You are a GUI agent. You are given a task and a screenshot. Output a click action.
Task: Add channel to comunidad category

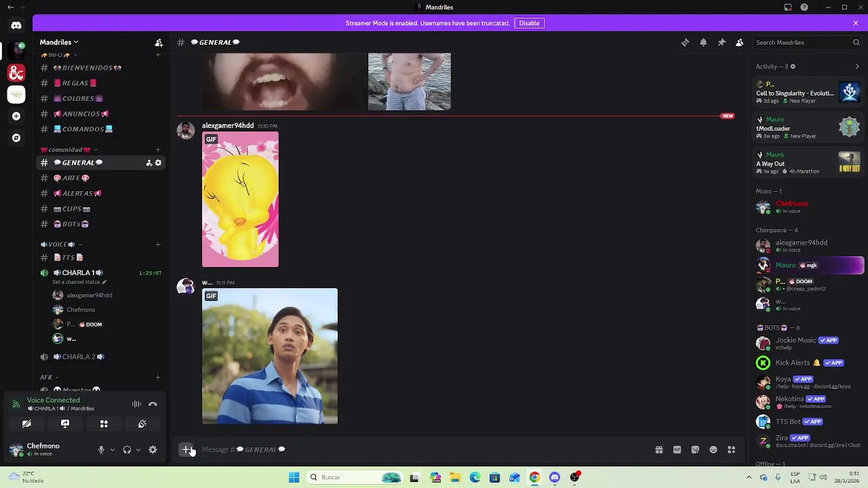coord(158,150)
